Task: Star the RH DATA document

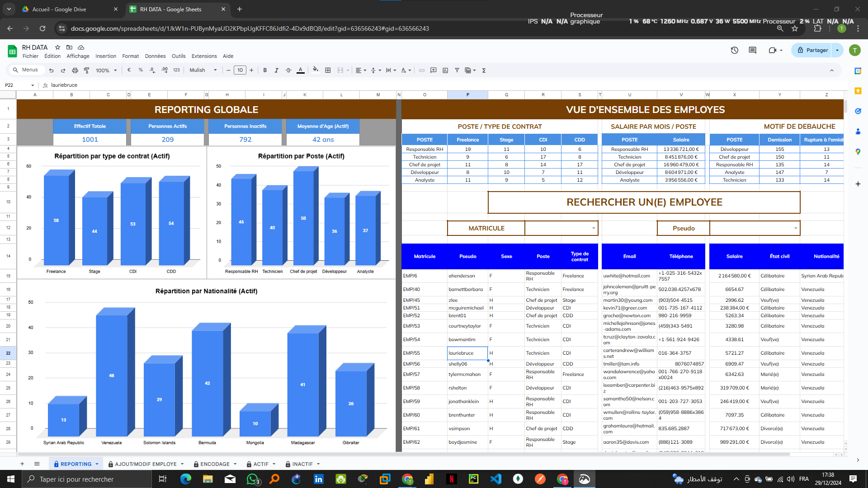Action: point(57,47)
